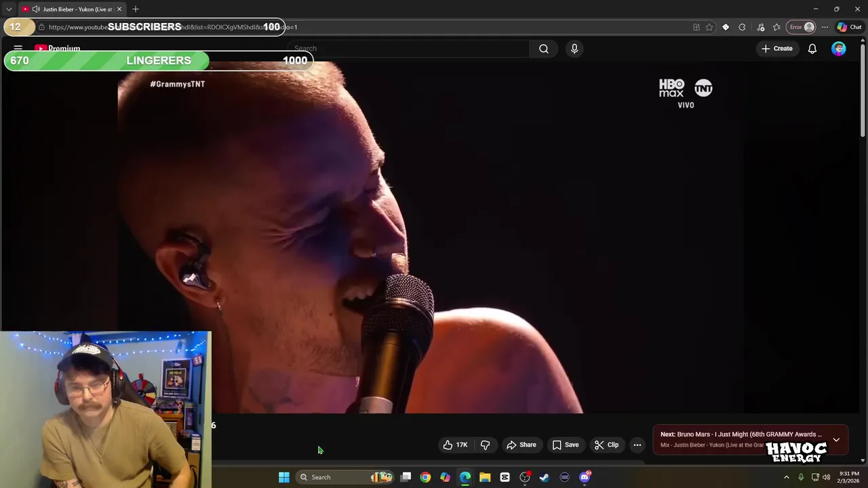Launch Google Chrome from taskbar

(425, 477)
